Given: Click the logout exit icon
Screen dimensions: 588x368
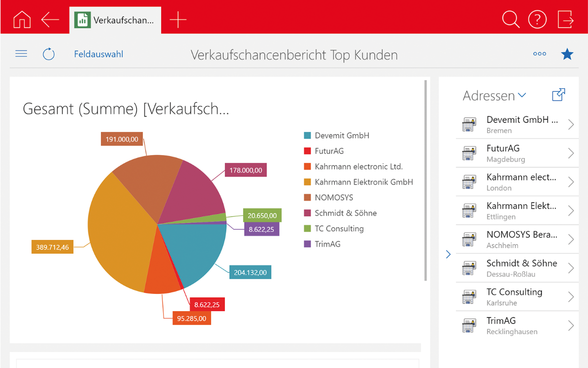Looking at the screenshot, I should [565, 20].
